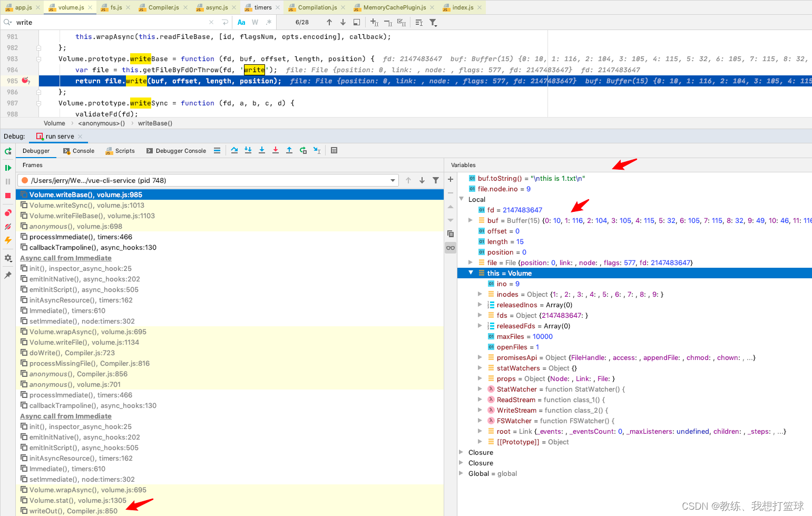Step Out of the current function
Screen dimensions: 812x516
[289, 151]
